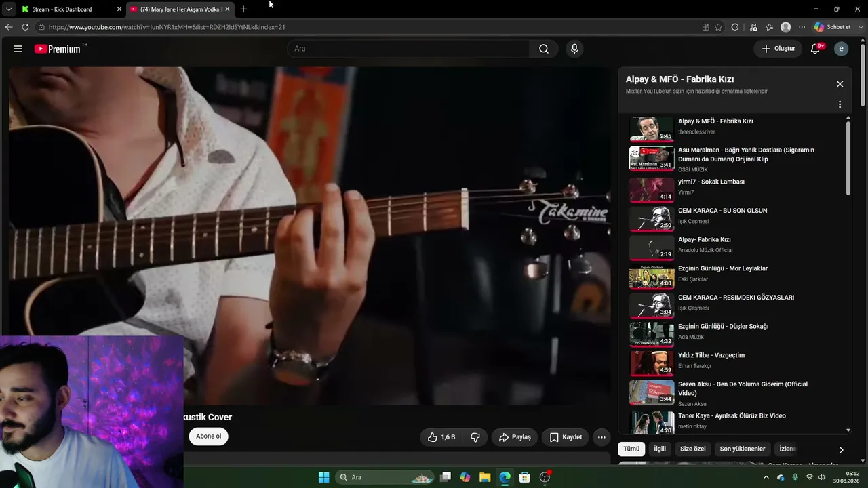The image size is (868, 488).
Task: Open Copilot Sohbet et button
Action: pyautogui.click(x=833, y=27)
